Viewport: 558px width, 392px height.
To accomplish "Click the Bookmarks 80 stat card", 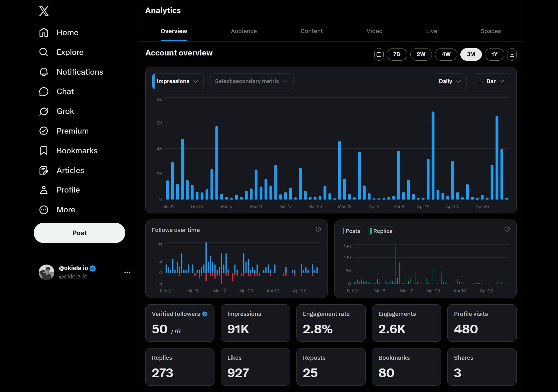I will [x=407, y=367].
